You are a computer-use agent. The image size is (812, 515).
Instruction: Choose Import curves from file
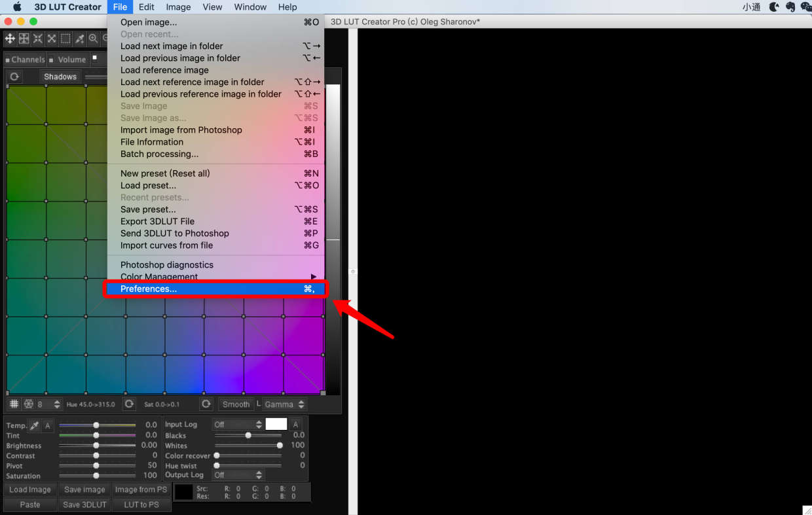(x=215, y=245)
